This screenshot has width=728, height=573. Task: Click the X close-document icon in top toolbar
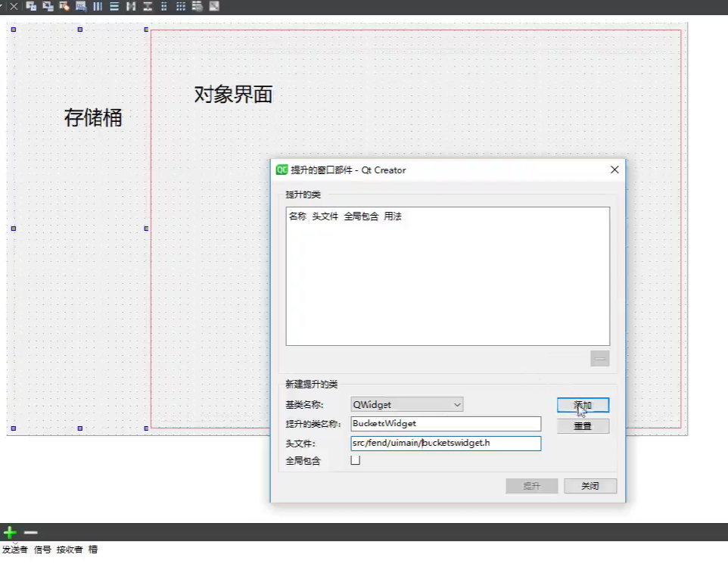point(14,7)
